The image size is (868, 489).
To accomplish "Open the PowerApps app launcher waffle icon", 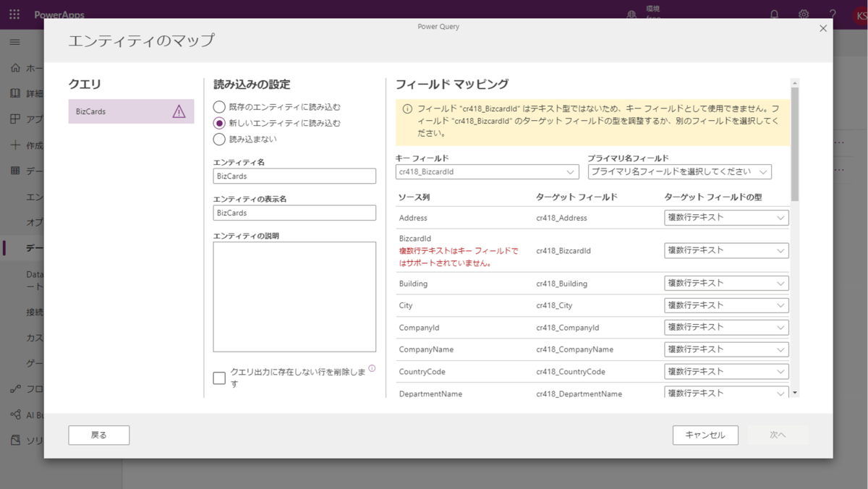I will point(14,14).
